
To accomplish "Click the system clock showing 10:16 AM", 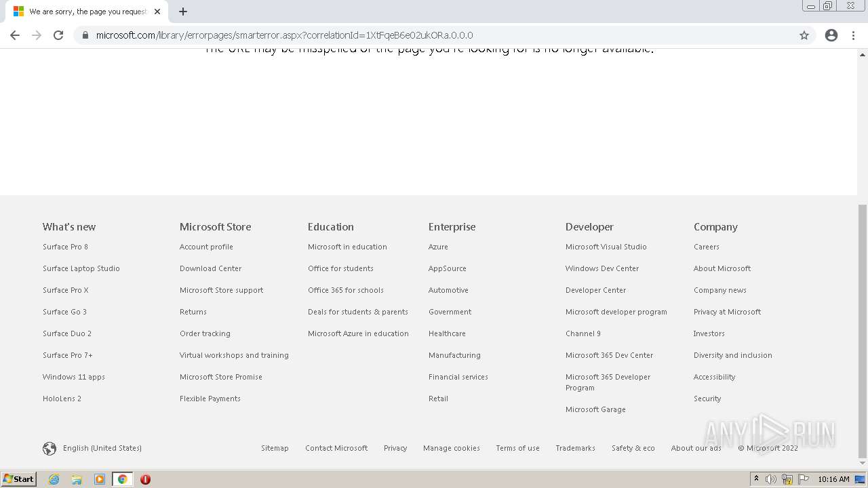I will coord(833,479).
